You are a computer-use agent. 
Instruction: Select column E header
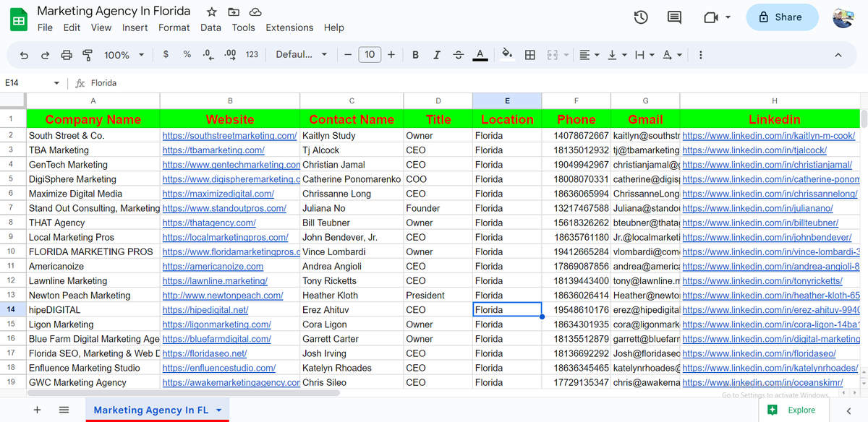[507, 101]
